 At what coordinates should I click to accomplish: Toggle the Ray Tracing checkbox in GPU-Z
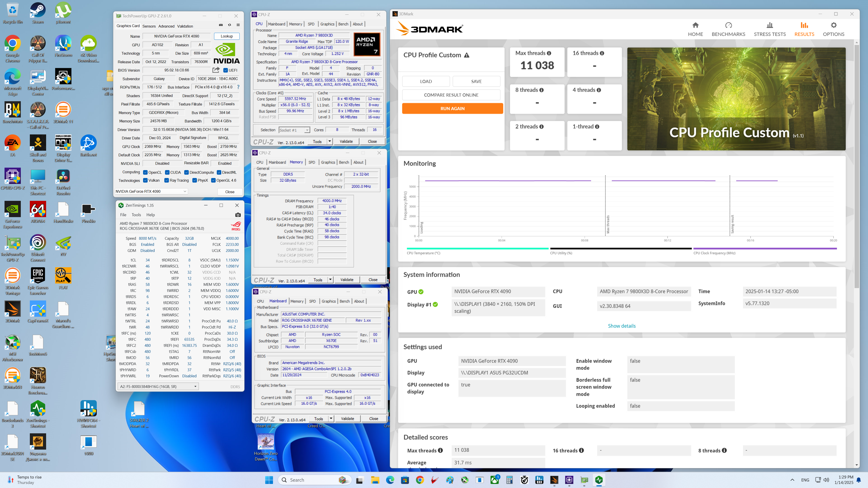click(x=166, y=181)
